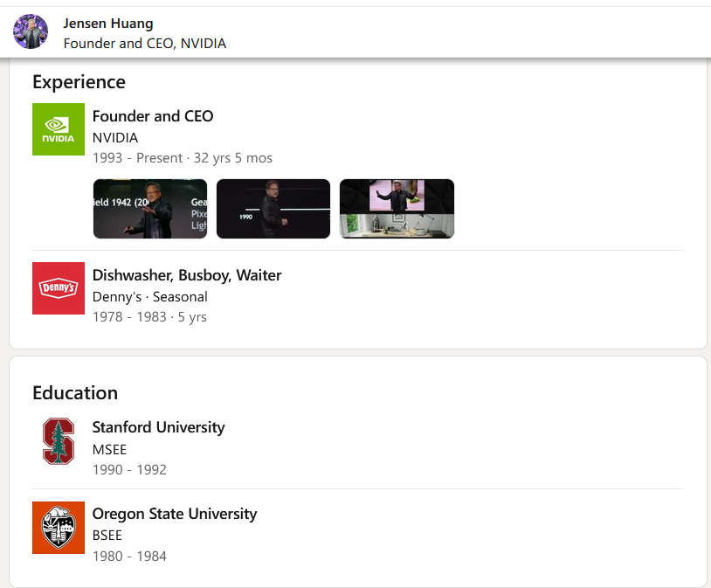Viewport: 711px width, 588px height.
Task: Click the Education section heading
Action: point(75,392)
